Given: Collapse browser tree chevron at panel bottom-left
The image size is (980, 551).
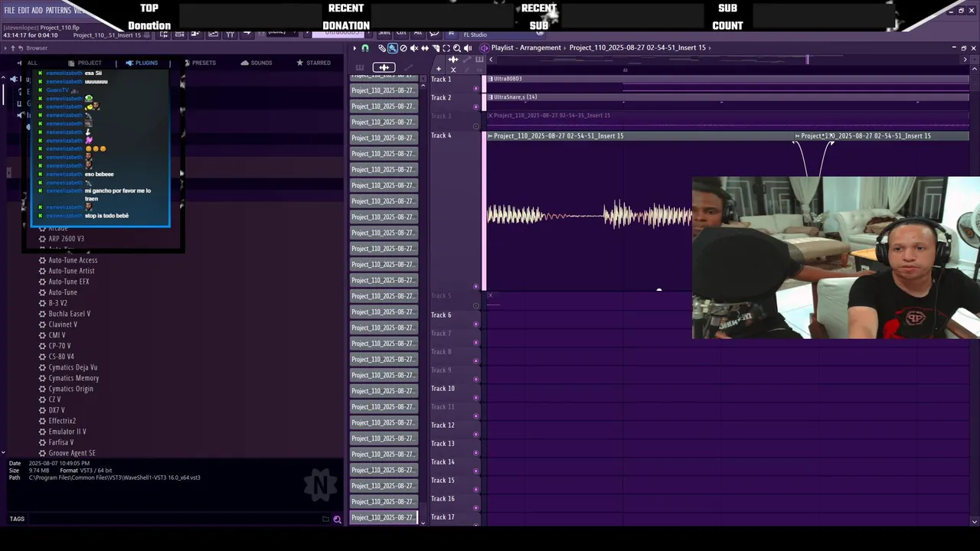Looking at the screenshot, I should click(3, 453).
